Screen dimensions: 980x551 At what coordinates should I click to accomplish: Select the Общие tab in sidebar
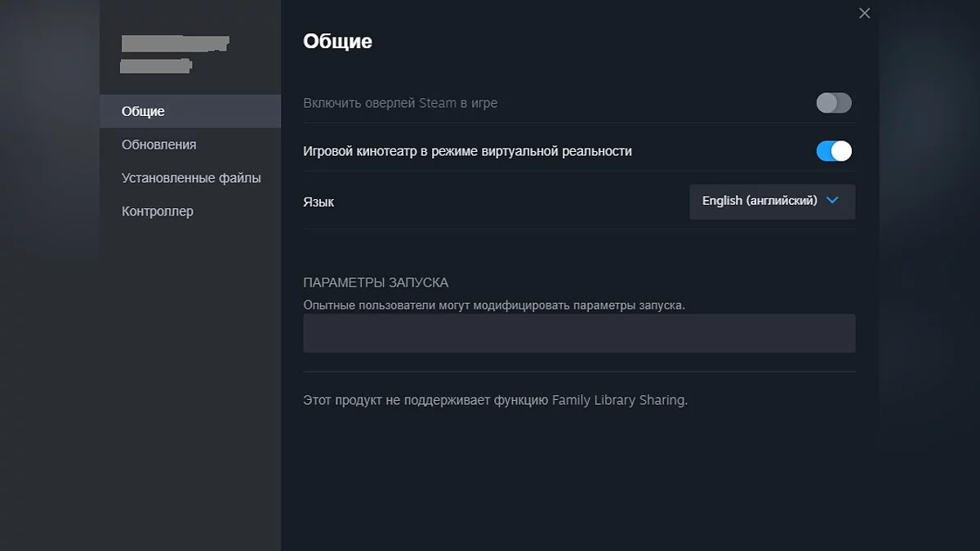click(143, 111)
